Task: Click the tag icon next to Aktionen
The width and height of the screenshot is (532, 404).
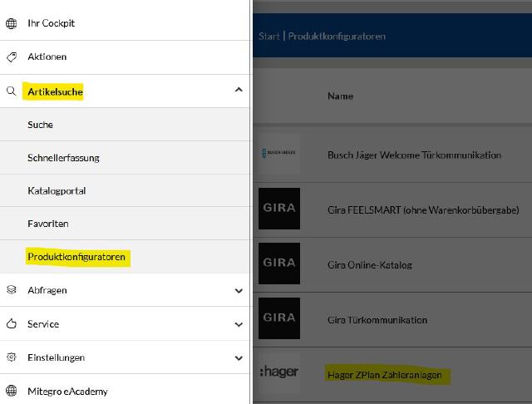Action: 12,57
